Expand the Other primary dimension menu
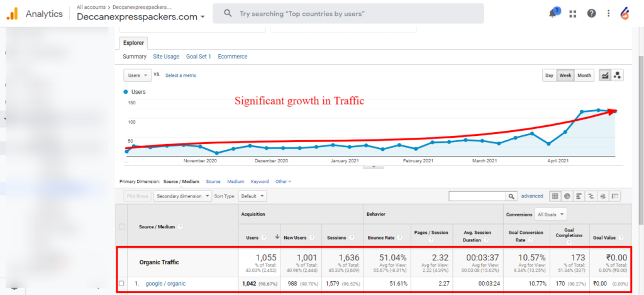The height and width of the screenshot is (295, 644). coord(284,182)
